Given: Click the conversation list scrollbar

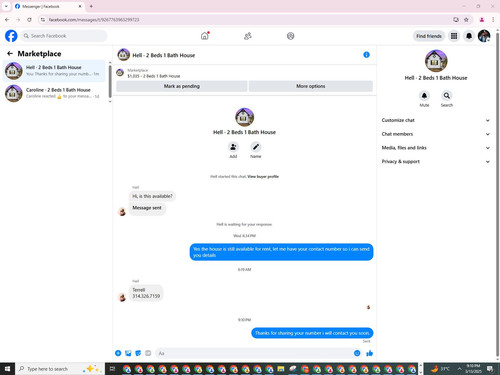Looking at the screenshot, I should click(x=110, y=82).
